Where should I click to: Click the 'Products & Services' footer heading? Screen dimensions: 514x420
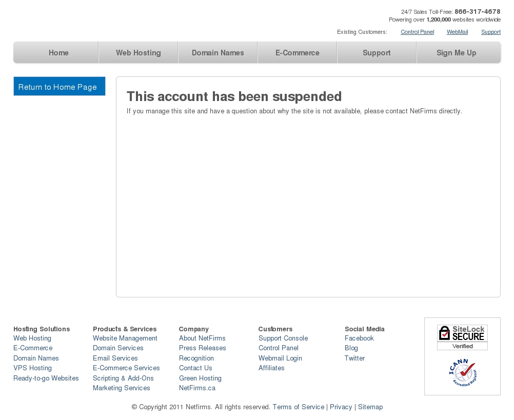point(125,329)
